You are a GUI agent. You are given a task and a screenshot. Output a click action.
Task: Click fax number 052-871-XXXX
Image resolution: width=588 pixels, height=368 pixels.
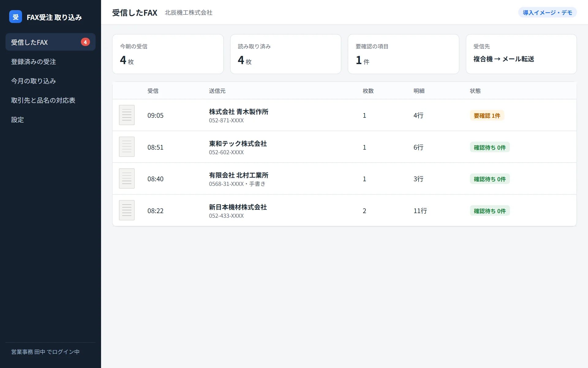[x=226, y=121]
